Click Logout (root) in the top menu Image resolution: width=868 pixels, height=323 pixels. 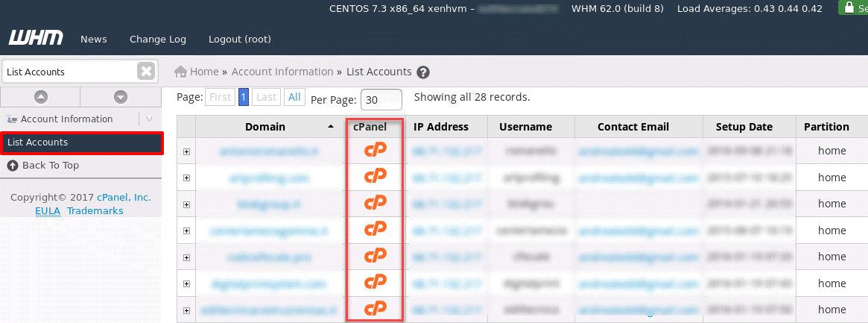[x=240, y=40]
